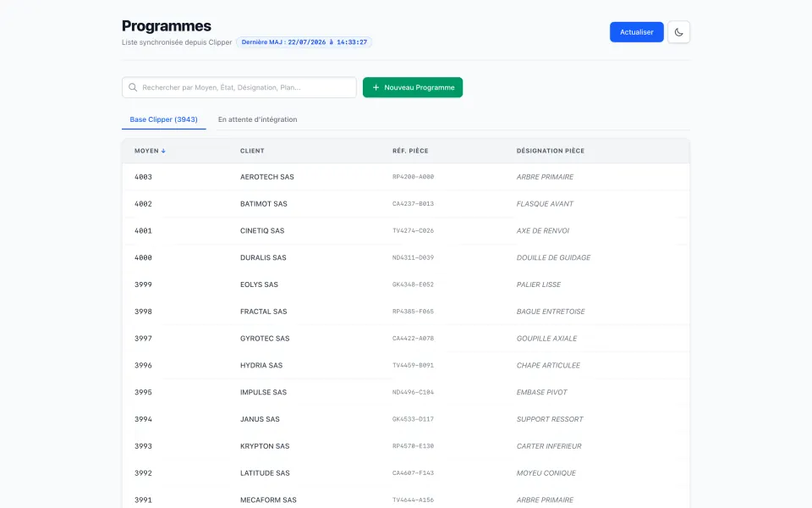812x508 pixels.
Task: Select the JANUS SAS client cell
Action: (260, 419)
